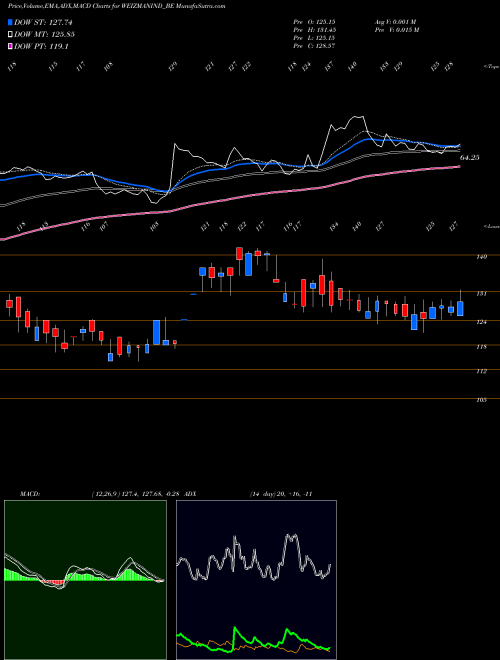The width and height of the screenshot is (500, 660).
Task: Click the 112 price axis label
Action: coord(482,371)
